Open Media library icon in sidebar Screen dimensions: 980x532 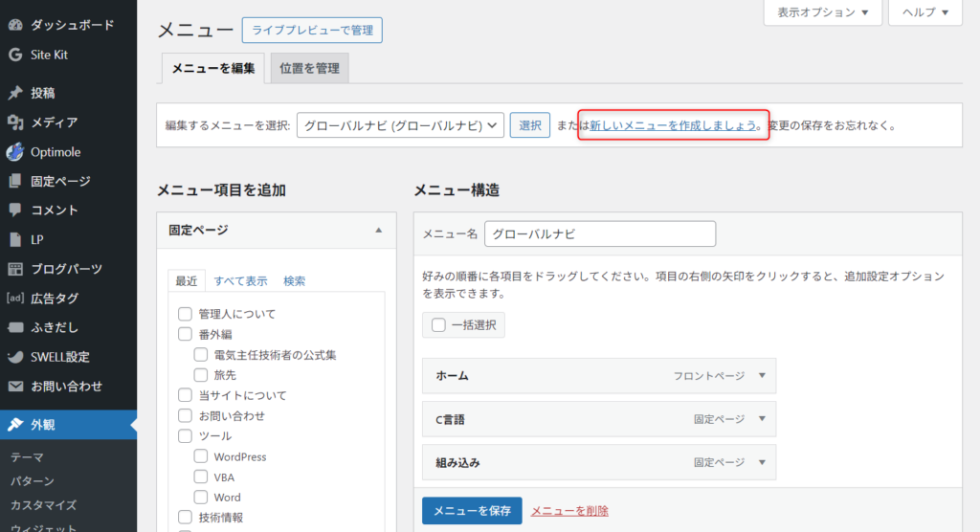[x=15, y=122]
